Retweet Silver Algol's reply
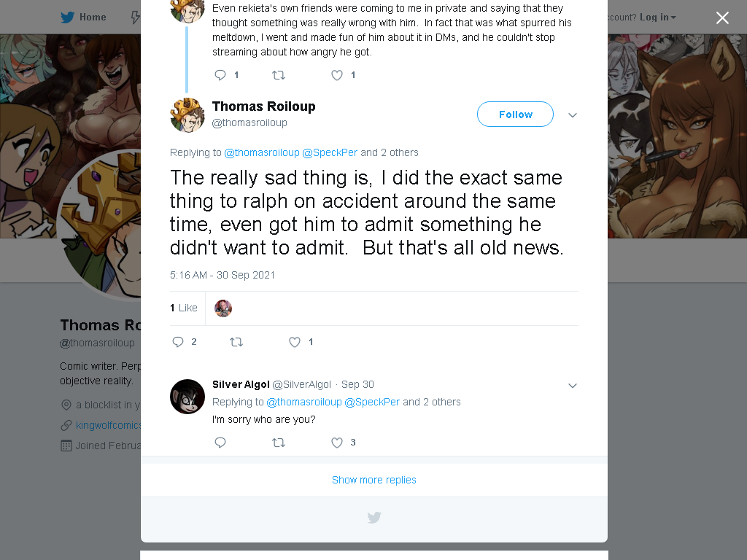This screenshot has height=560, width=747. click(279, 443)
